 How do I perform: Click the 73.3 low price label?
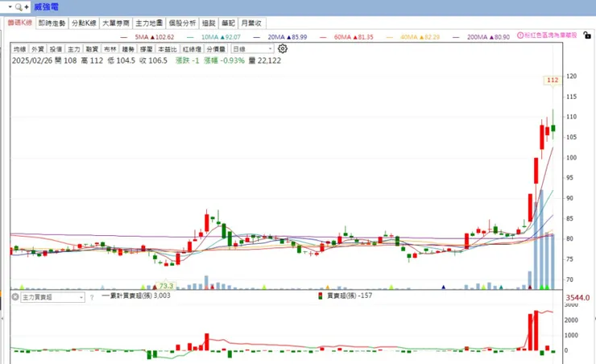point(166,286)
